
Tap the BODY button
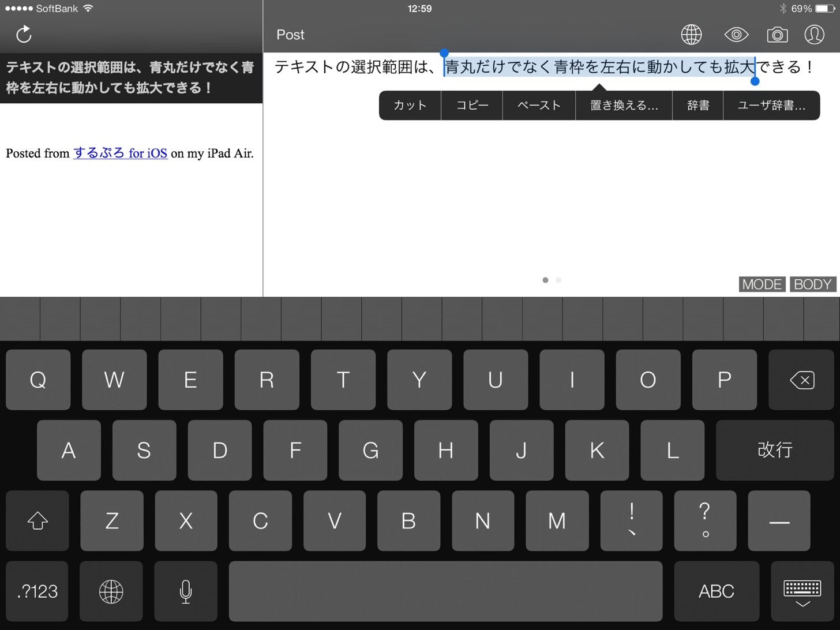[x=812, y=284]
